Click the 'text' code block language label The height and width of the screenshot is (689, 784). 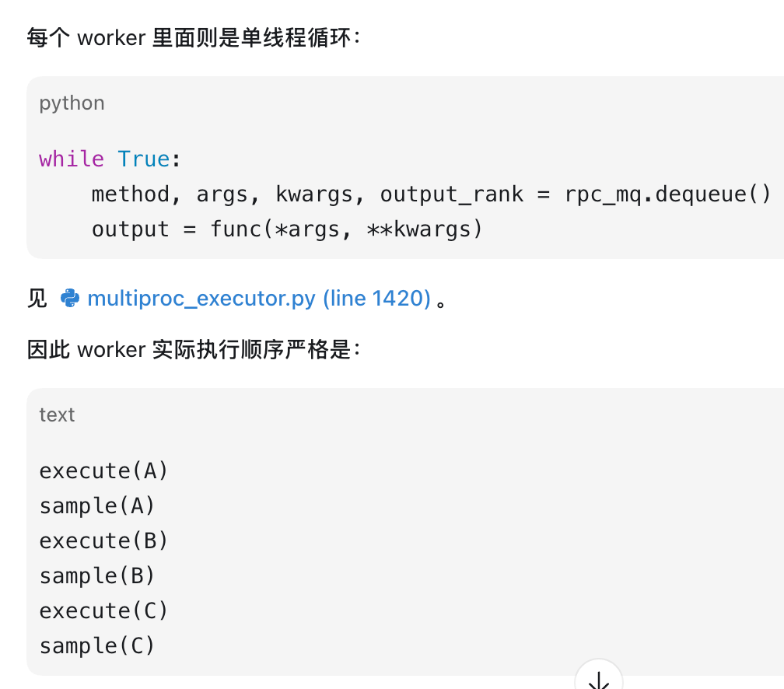tap(57, 415)
